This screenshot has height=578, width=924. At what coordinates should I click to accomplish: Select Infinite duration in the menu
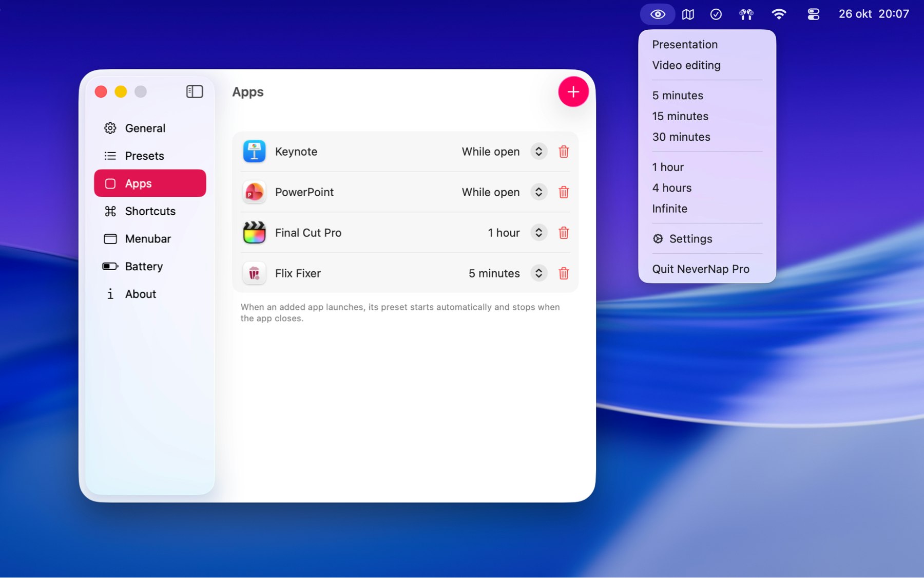point(669,209)
